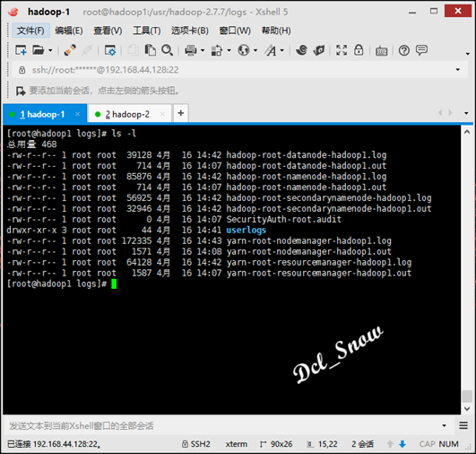The image size is (476, 454).
Task: Expand the address bar history dropdown
Action: (458, 70)
